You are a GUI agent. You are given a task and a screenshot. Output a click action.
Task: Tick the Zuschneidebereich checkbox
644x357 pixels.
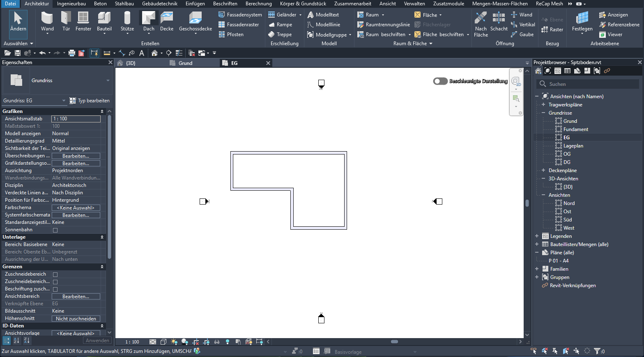pyautogui.click(x=55, y=274)
